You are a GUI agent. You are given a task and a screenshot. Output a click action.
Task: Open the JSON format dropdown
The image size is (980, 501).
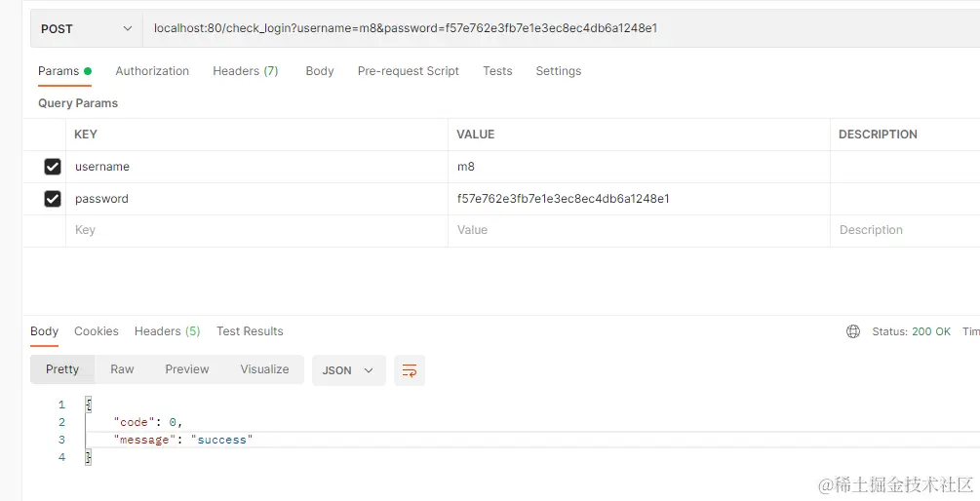349,370
